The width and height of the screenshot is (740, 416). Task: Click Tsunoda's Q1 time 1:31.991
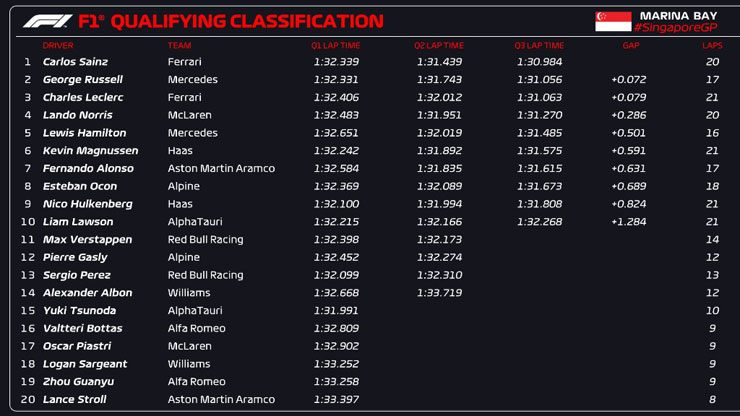336,311
